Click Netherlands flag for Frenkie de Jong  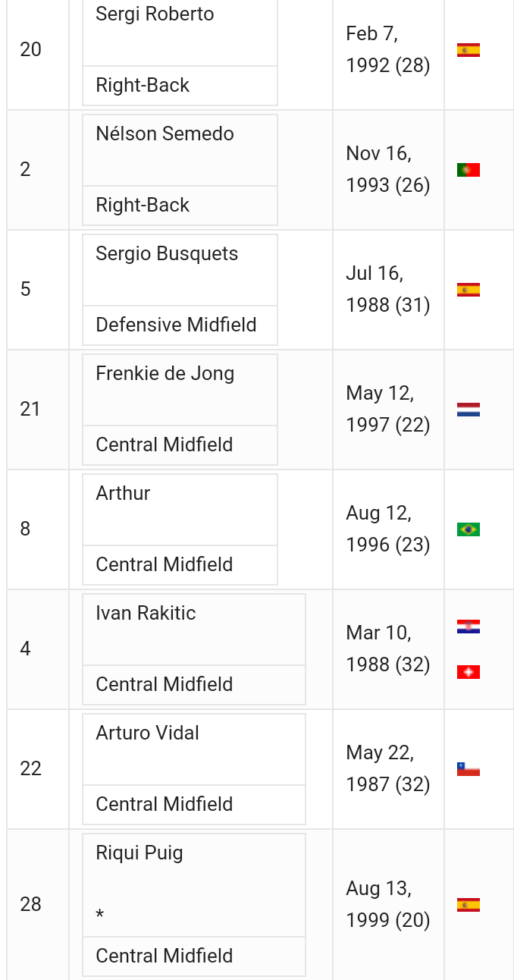coord(469,410)
